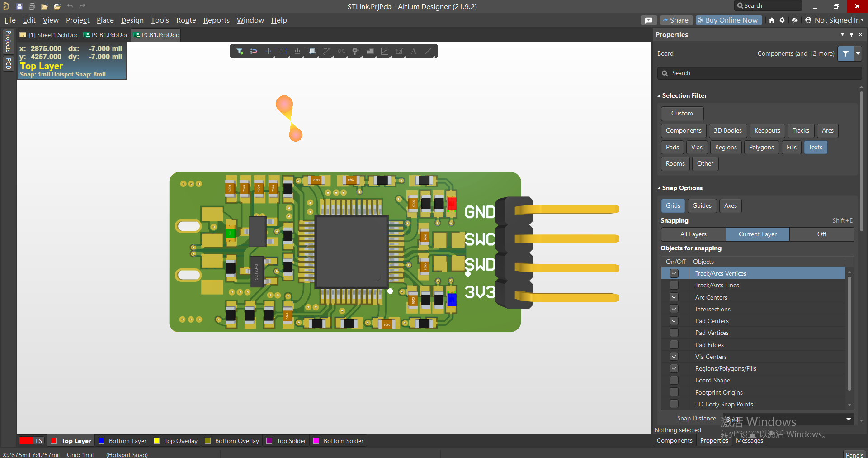Click the Top Overlay yellow color swatch
868x458 pixels.
pos(157,441)
